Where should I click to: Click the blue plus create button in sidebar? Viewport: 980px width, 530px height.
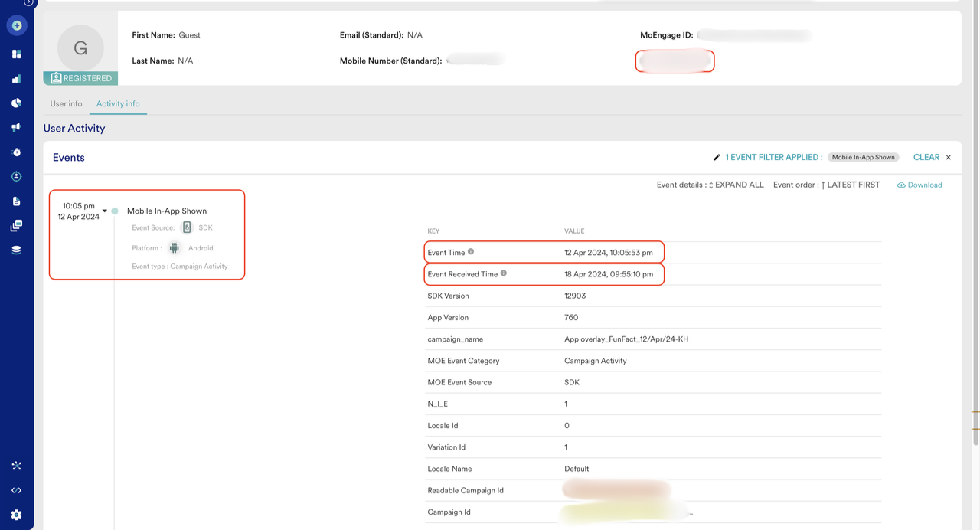point(17,25)
